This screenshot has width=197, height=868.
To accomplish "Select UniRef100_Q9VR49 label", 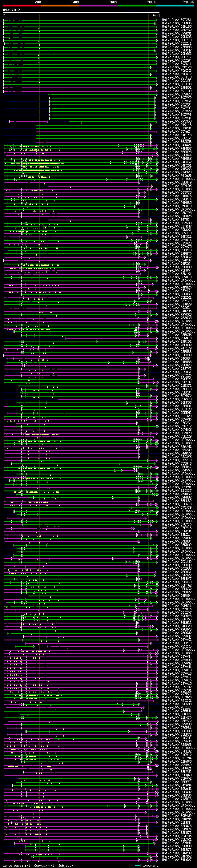I will (177, 765).
